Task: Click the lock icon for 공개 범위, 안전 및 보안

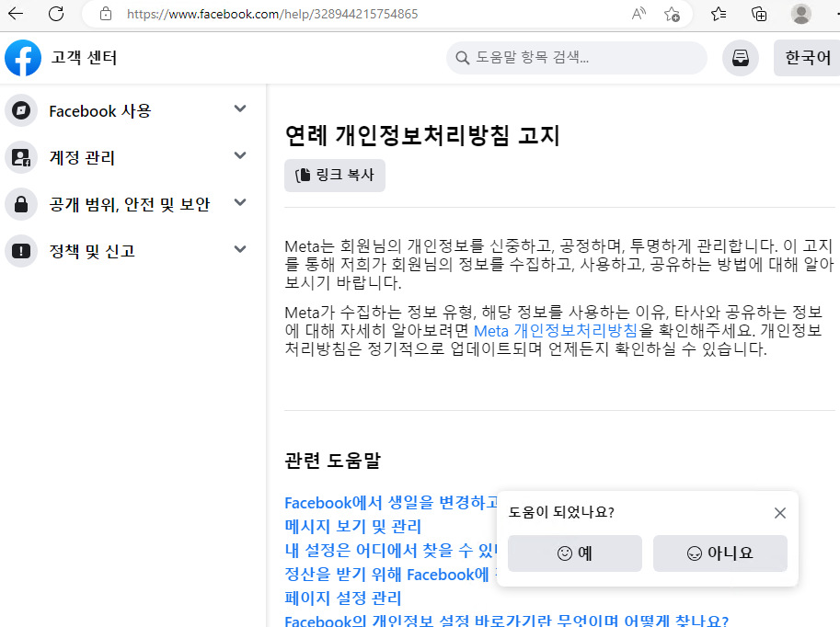Action: pyautogui.click(x=21, y=204)
